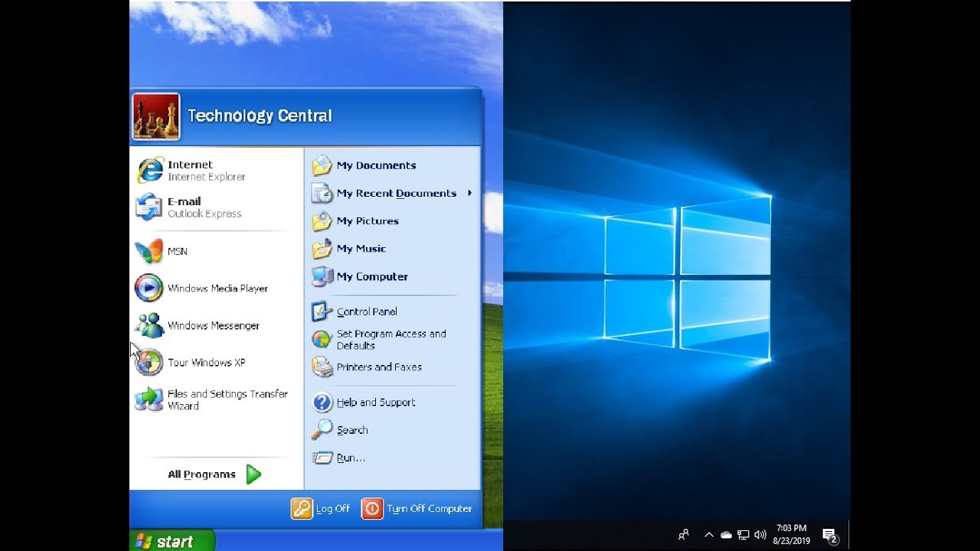
Task: Click the chess user account picture
Action: [156, 116]
